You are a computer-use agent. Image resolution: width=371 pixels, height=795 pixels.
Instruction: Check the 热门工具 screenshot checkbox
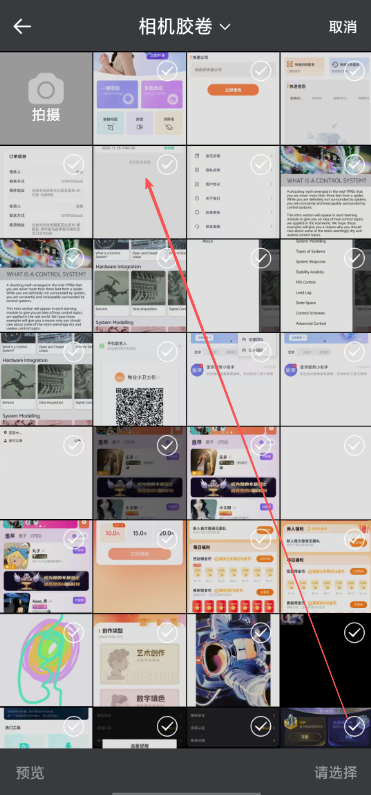tap(73, 727)
